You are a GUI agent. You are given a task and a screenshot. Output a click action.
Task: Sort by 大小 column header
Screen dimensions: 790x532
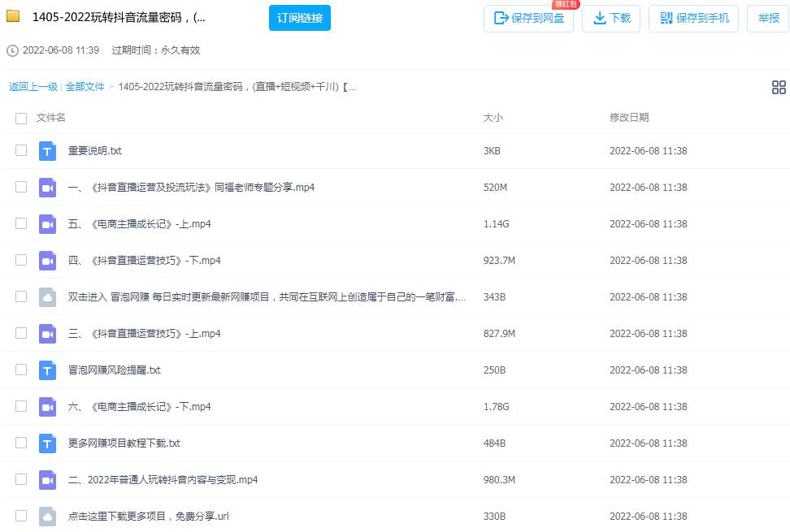pyautogui.click(x=493, y=118)
